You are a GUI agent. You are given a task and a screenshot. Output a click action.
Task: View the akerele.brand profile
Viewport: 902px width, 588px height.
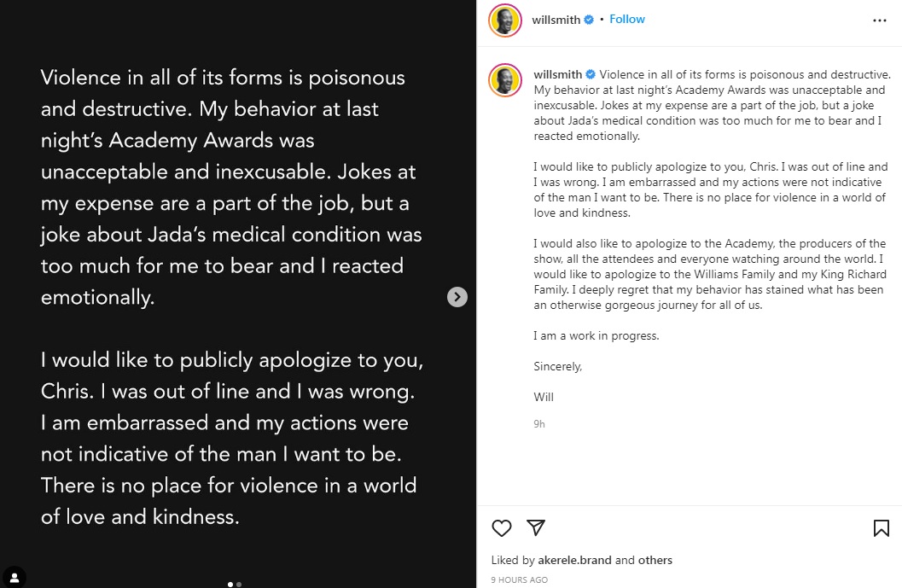575,561
